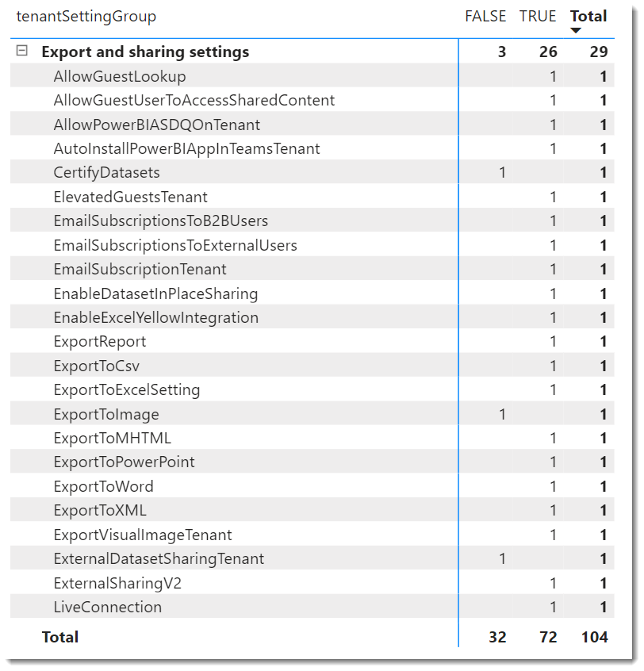Click the group subtotal value 29
This screenshot has height=671, width=644.
pos(599,52)
